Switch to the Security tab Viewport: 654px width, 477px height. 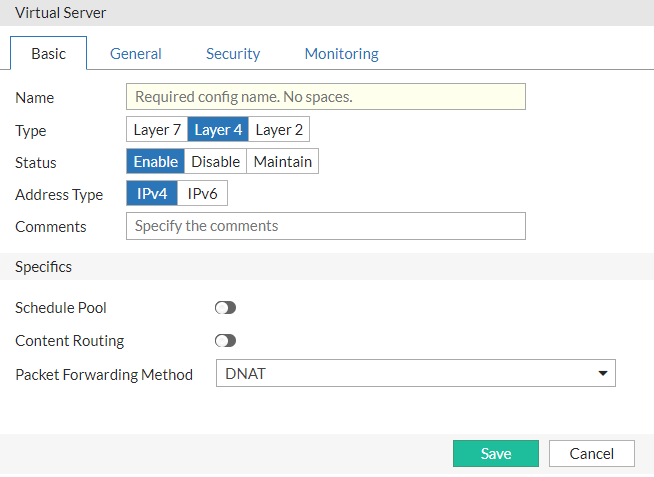[x=233, y=54]
